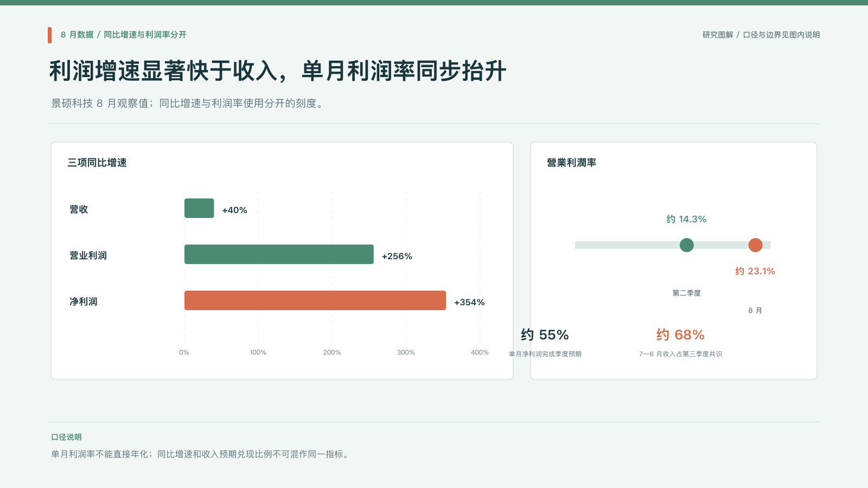Click the caption 单月净利润完成季度预期
The width and height of the screenshot is (868, 488).
545,354
